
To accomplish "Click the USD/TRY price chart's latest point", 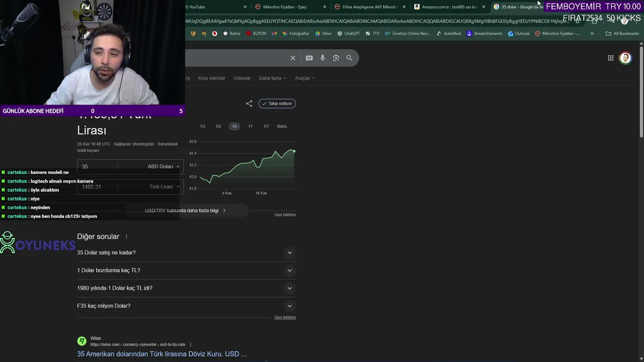I will point(294,151).
